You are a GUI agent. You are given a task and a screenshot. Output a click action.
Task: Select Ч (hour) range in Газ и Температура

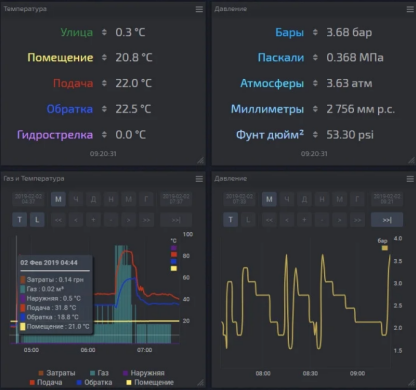(76, 199)
